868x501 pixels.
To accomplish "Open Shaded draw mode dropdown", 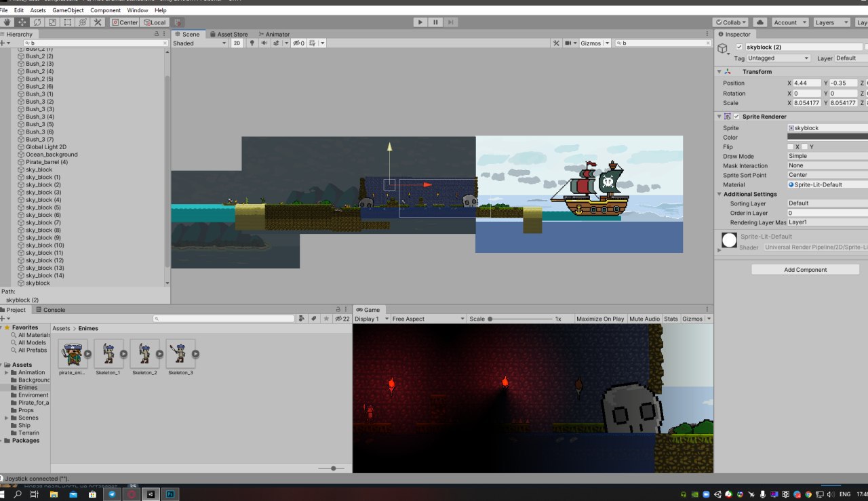I will 200,43.
